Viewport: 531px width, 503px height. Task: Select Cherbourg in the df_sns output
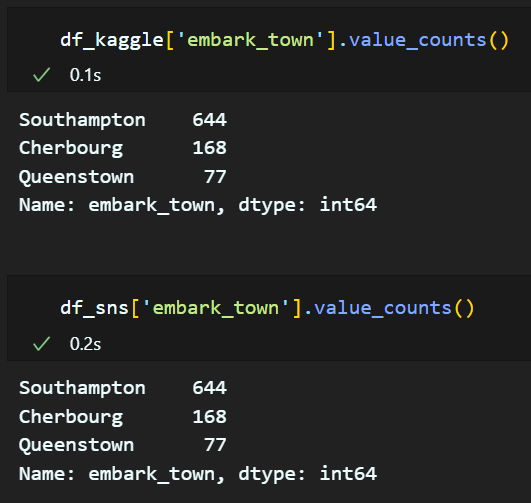click(x=71, y=417)
